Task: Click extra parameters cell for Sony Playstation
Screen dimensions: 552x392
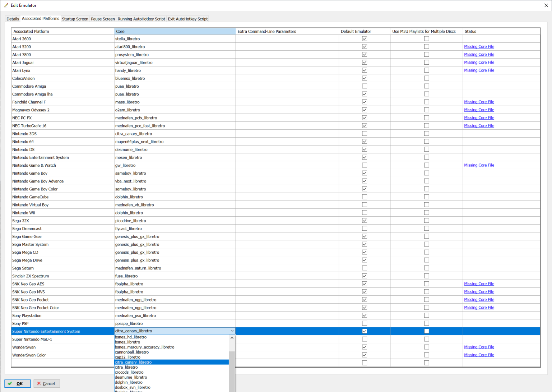Action: click(x=287, y=315)
